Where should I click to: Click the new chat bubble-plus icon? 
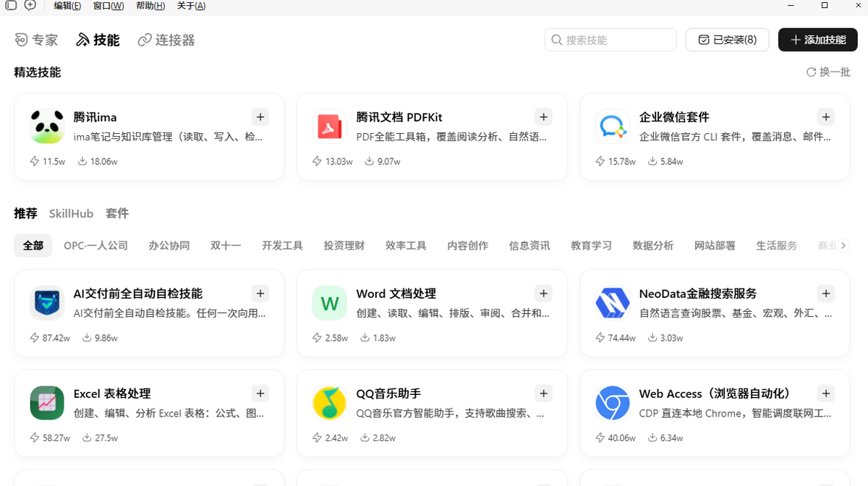[30, 5]
